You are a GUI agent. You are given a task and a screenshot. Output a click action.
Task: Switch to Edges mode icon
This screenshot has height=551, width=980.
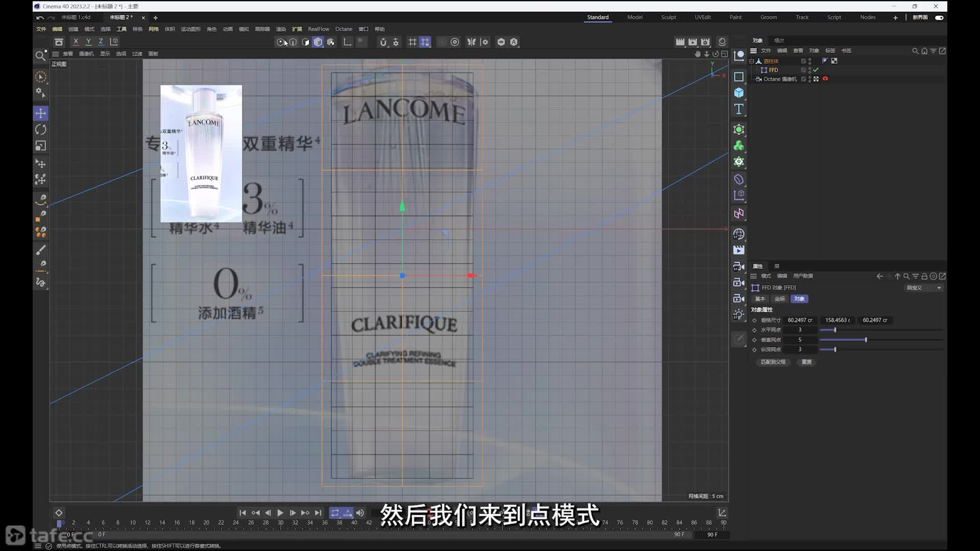293,42
